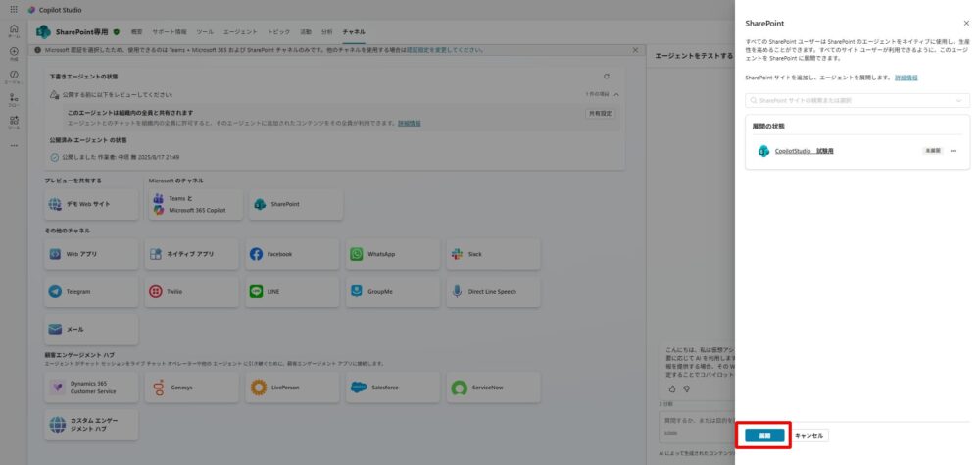Image resolution: width=980 pixels, height=465 pixels.
Task: Open the トピック tab
Action: point(278,32)
